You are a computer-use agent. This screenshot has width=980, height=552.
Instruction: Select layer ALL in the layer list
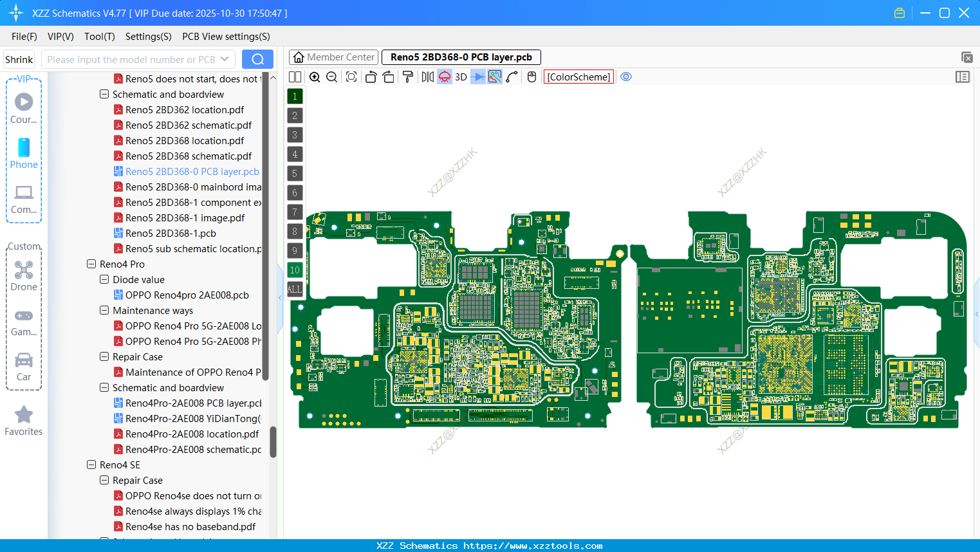295,289
